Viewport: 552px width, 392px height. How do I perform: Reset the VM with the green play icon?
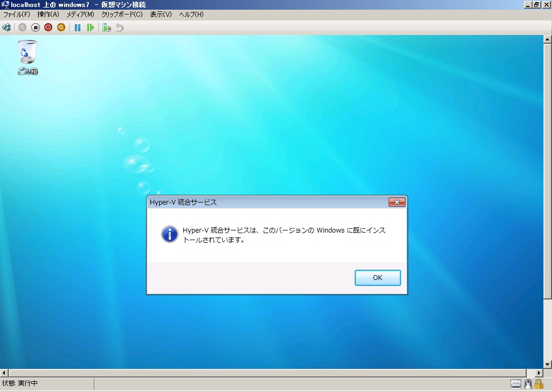point(91,27)
